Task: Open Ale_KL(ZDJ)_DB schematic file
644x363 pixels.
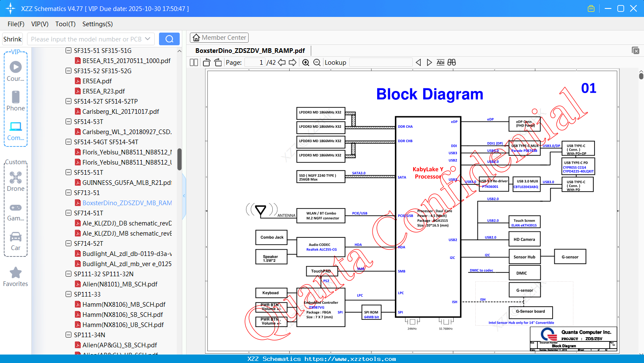Action: pyautogui.click(x=127, y=223)
